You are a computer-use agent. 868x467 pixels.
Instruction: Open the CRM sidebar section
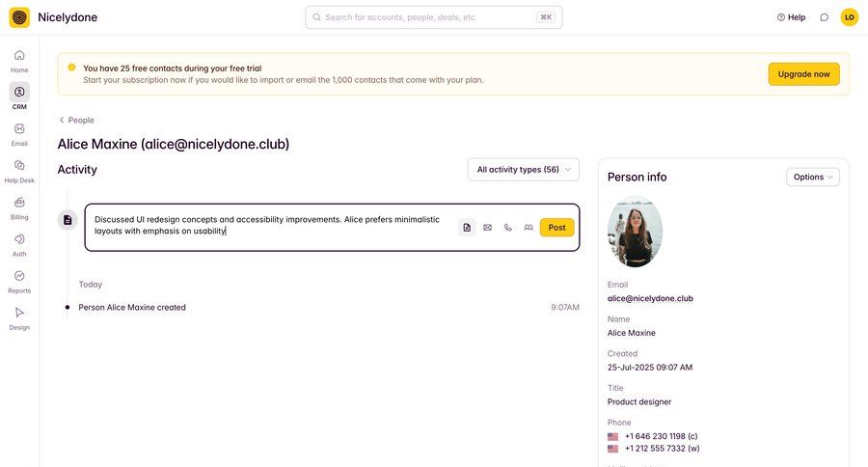(x=19, y=96)
